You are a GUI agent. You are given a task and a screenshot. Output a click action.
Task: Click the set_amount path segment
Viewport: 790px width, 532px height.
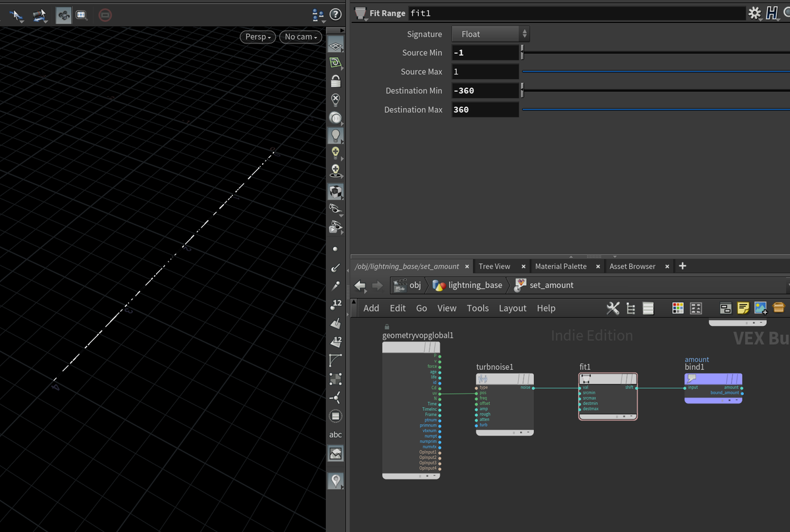[x=544, y=285]
